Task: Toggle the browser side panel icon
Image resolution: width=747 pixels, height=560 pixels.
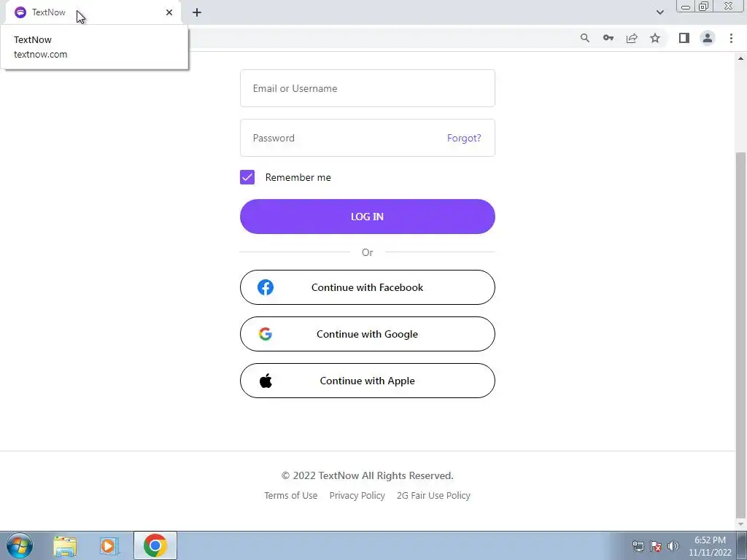Action: (x=684, y=38)
